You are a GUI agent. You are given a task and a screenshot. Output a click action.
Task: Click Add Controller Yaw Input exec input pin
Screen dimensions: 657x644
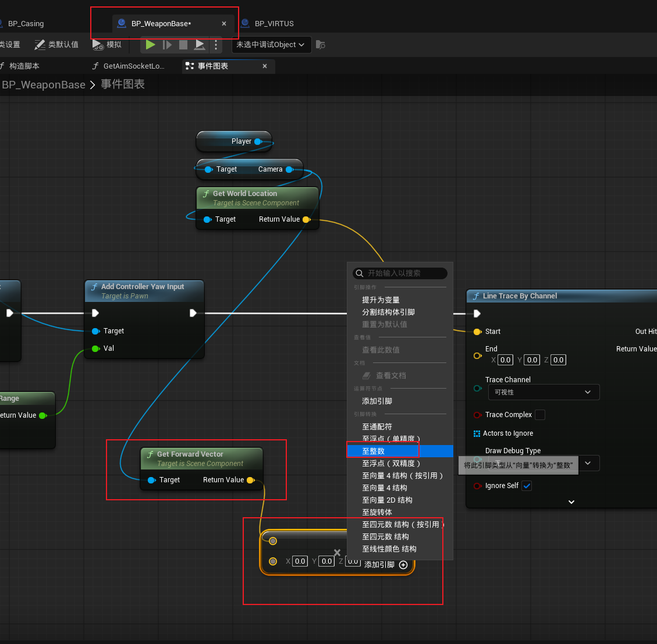pyautogui.click(x=95, y=313)
